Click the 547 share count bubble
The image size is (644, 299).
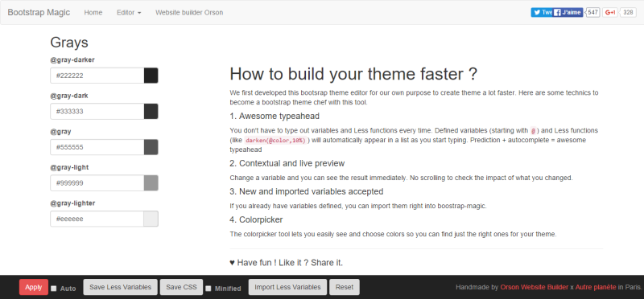[592, 12]
